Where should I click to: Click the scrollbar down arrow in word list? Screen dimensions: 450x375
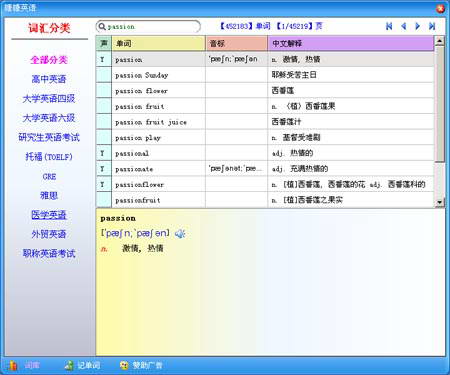(440, 202)
